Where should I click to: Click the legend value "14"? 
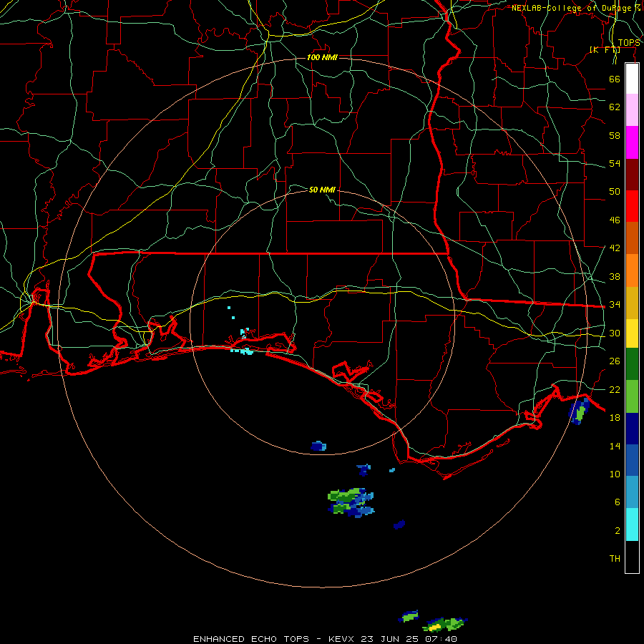(615, 446)
